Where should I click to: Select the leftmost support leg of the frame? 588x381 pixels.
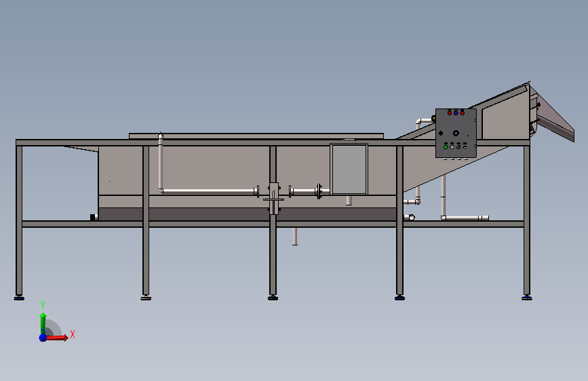[x=19, y=220]
